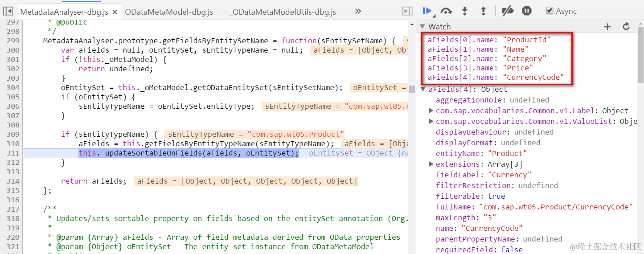Image resolution: width=644 pixels, height=254 pixels.
Task: Select the aFields[3].name watch entry
Action: pos(480,68)
